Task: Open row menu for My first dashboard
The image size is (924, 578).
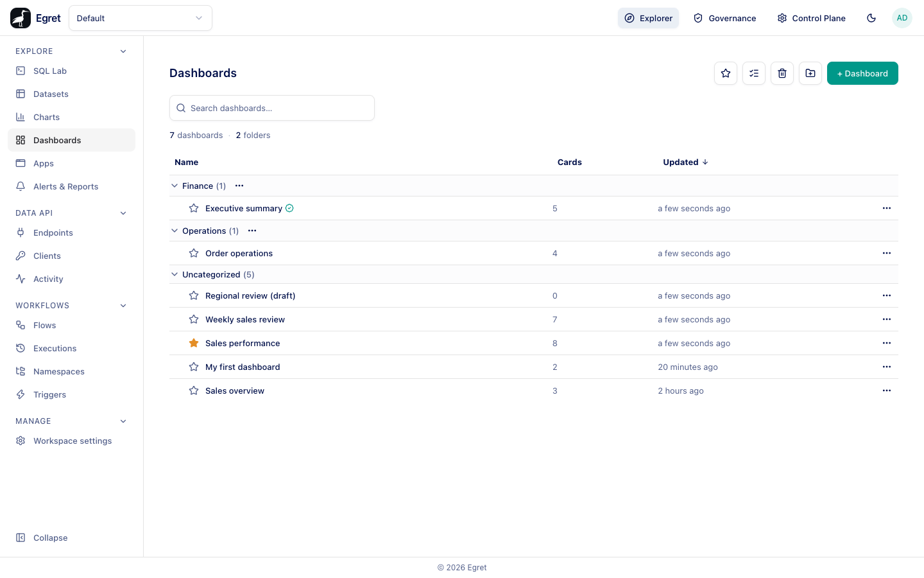Action: tap(887, 367)
